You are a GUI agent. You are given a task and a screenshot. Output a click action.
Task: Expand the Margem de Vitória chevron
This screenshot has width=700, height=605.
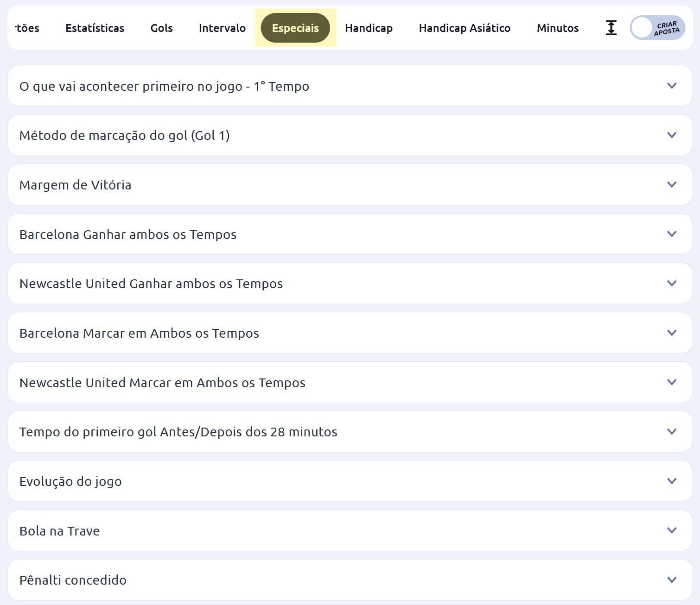tap(672, 184)
